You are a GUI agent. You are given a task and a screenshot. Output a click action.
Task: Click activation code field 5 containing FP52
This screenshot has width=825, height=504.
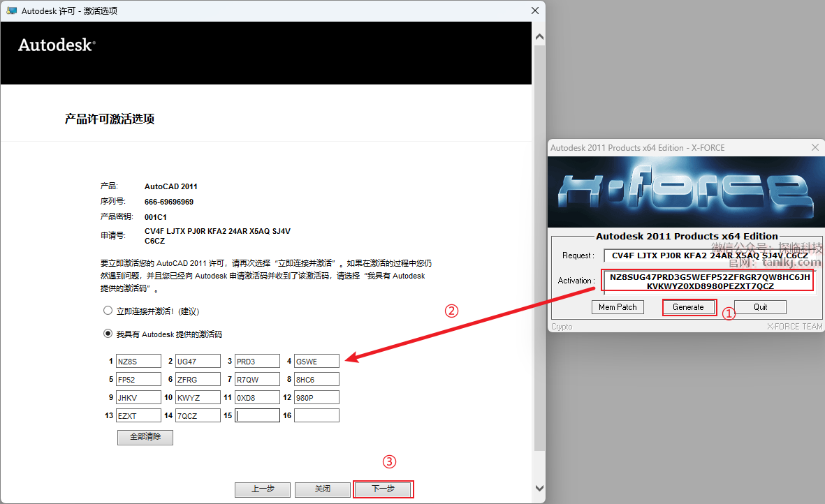tap(138, 379)
